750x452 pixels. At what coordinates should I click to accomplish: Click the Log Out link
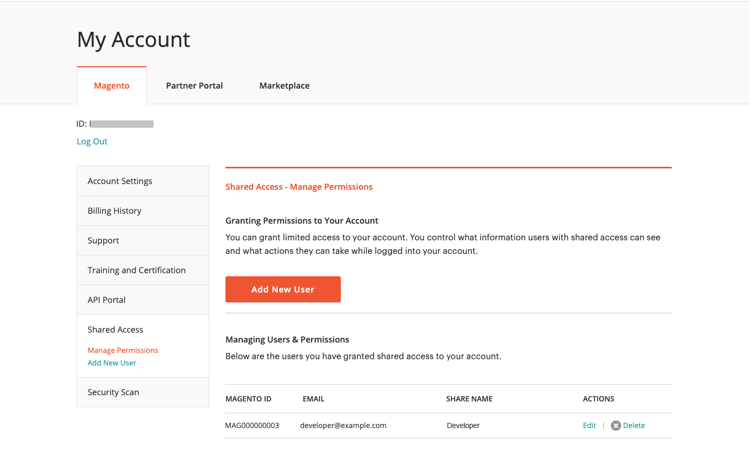(x=92, y=141)
